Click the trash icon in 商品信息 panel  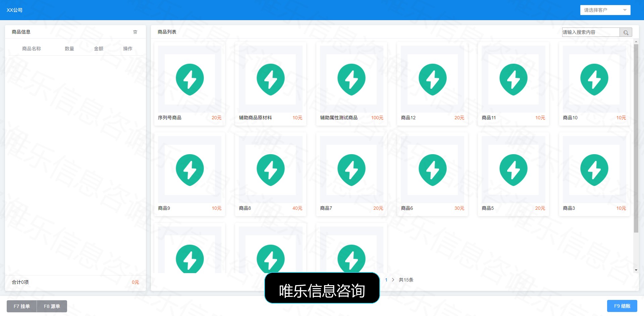pos(135,32)
